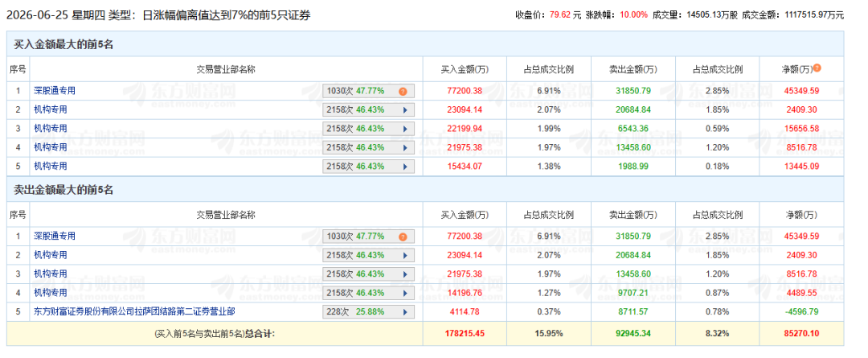Open blue arrow of second row in sell top-5 table
The width and height of the screenshot is (868, 358).
[405, 256]
